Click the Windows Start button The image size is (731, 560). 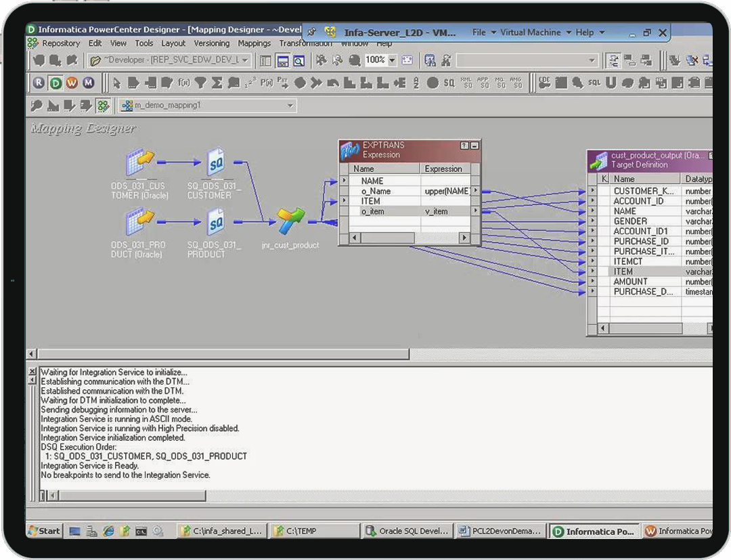pyautogui.click(x=44, y=531)
